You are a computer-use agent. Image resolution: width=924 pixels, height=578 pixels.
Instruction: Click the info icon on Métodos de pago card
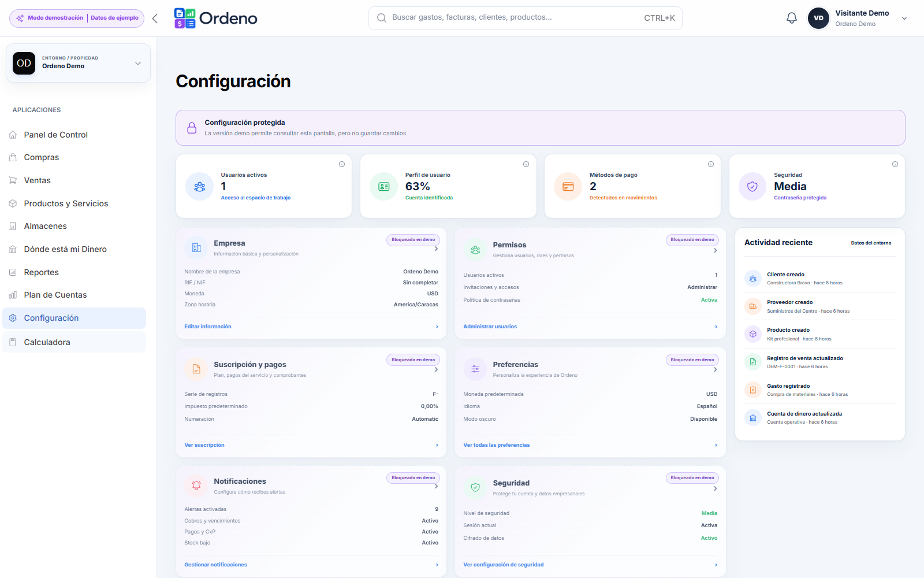tap(711, 164)
